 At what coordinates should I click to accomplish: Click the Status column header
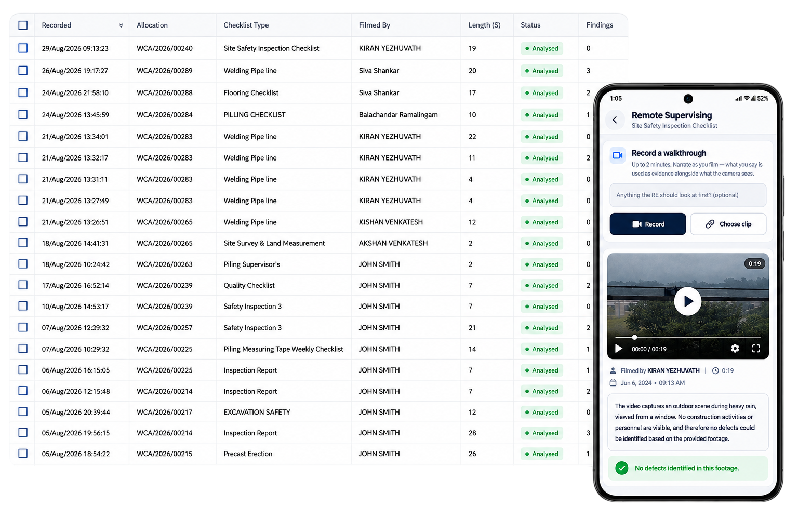point(530,25)
